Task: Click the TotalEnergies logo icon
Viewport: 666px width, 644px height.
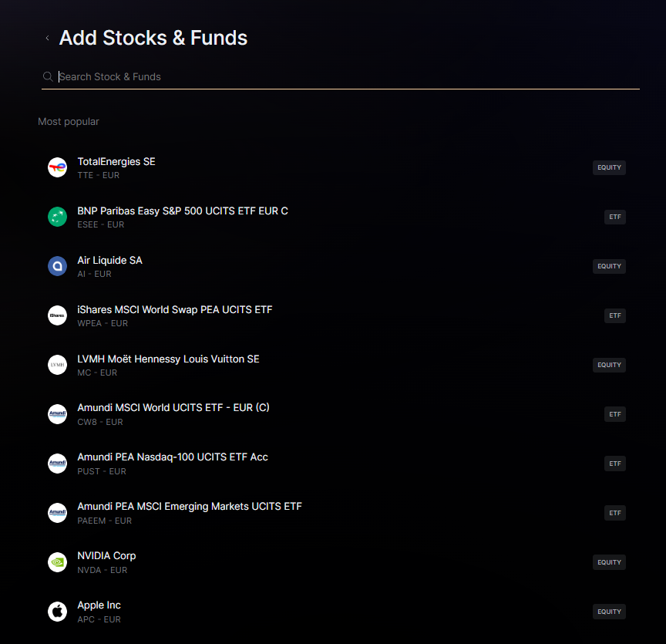Action: [x=58, y=167]
